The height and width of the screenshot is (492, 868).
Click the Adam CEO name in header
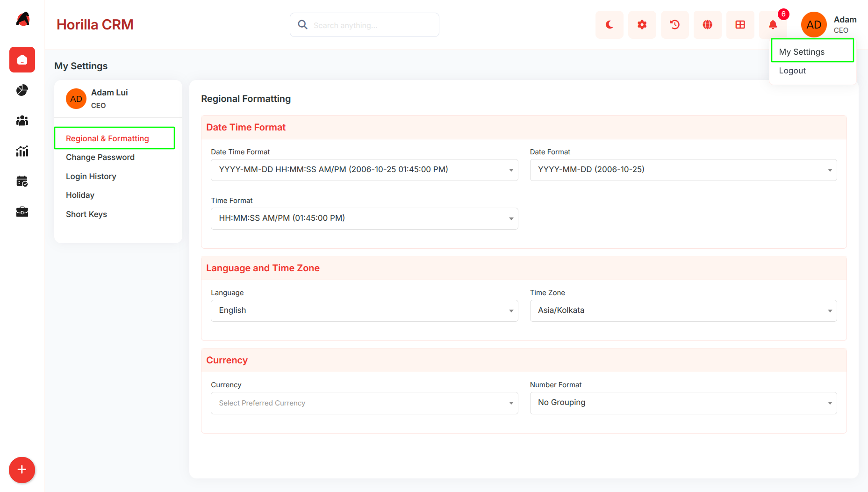point(845,25)
